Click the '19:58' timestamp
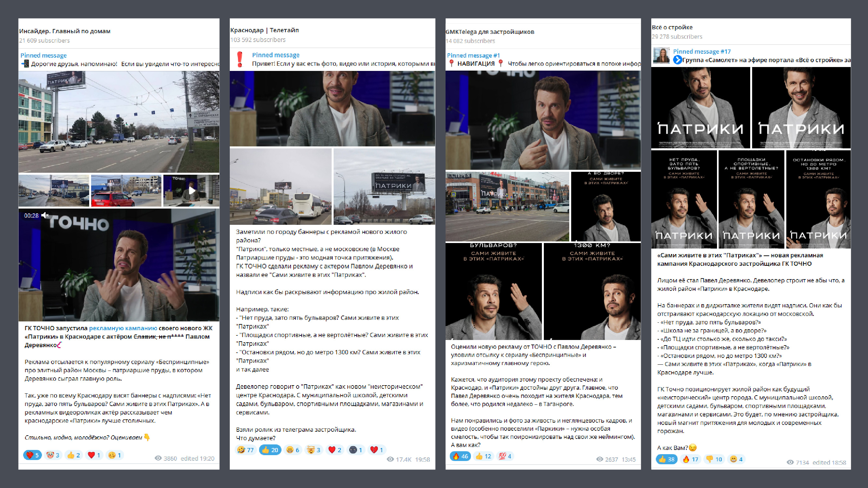 [422, 459]
